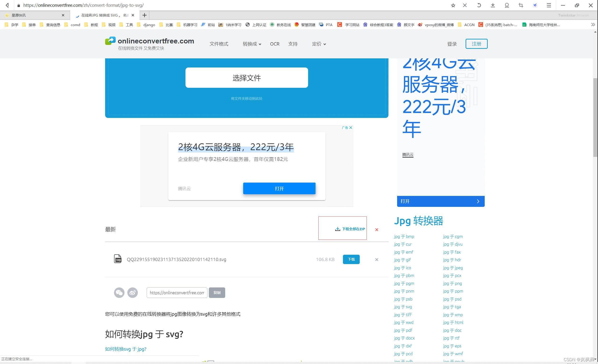This screenshot has width=598, height=364.
Task: Click the screenshot crop icon in toolbar
Action: pyautogui.click(x=521, y=5)
